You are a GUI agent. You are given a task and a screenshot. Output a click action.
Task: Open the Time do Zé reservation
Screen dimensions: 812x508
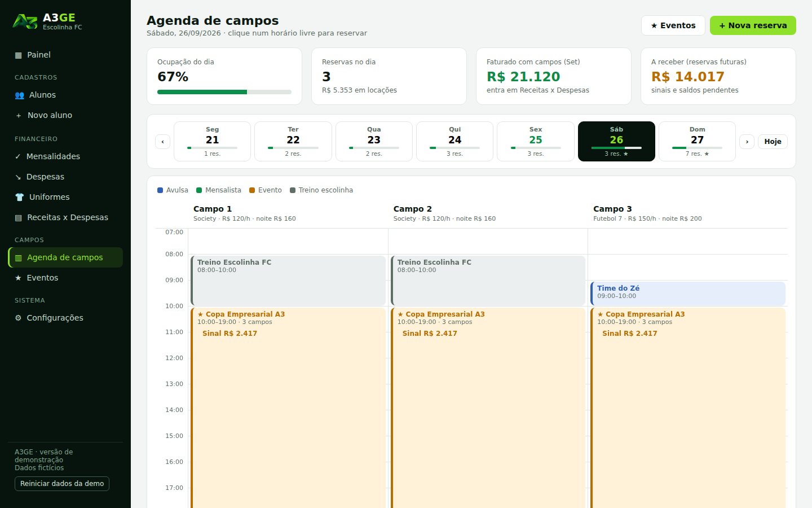(x=687, y=293)
